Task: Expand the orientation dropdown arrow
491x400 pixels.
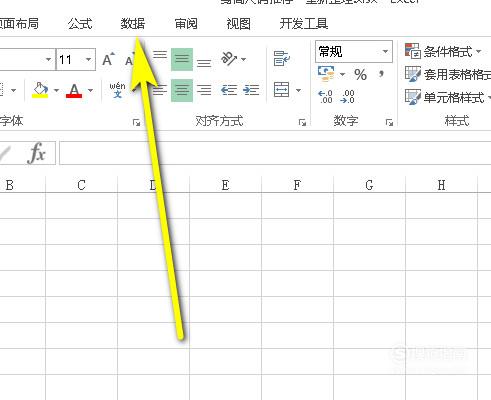Action: pos(244,60)
